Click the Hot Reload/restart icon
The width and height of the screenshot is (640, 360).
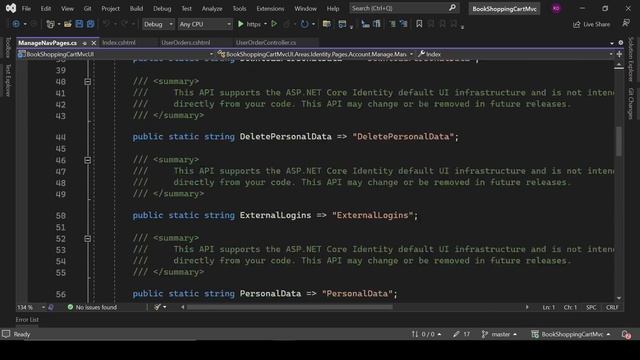pos(304,24)
